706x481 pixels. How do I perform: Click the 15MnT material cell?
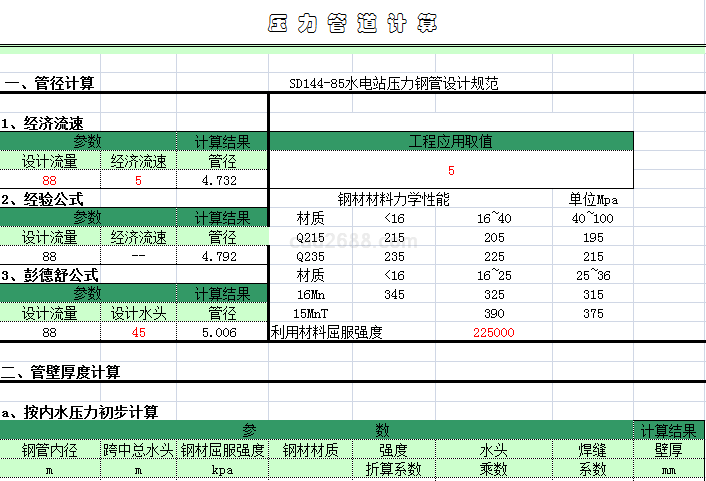(311, 314)
